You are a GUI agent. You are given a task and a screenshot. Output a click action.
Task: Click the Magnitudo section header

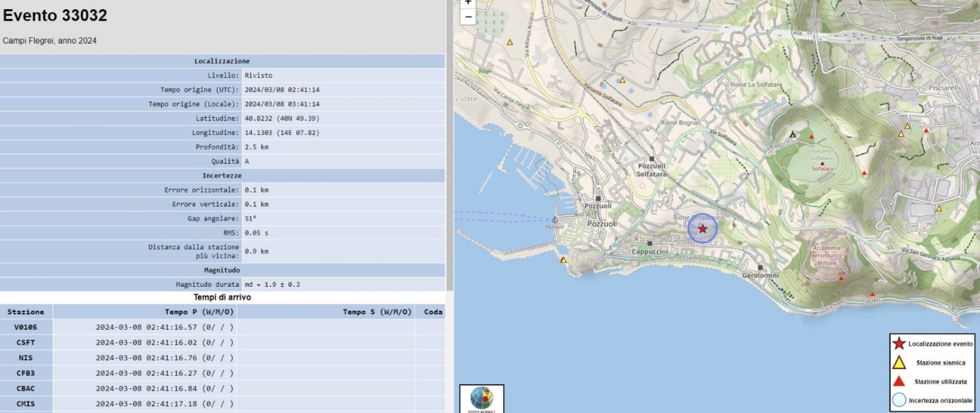point(222,270)
